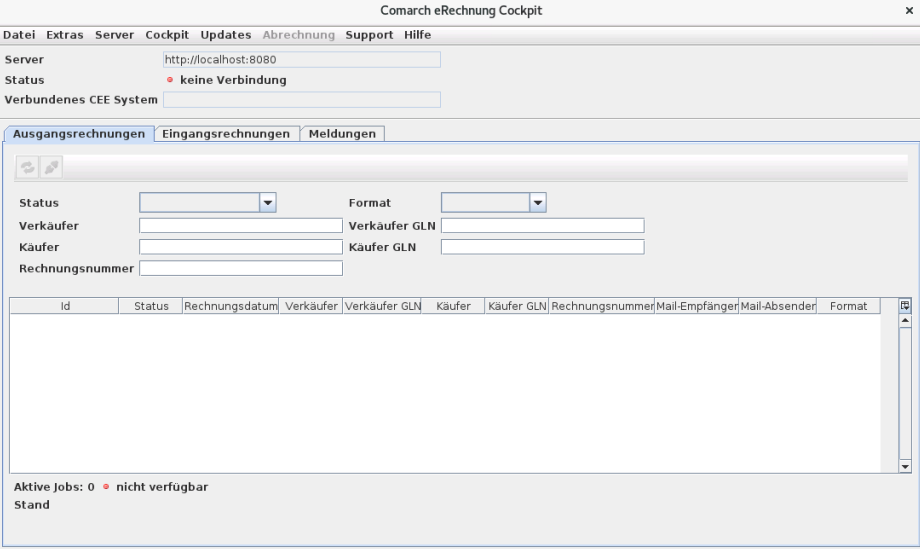Sort table by Mail-Absender column header
This screenshot has width=920, height=549.
[x=777, y=306]
